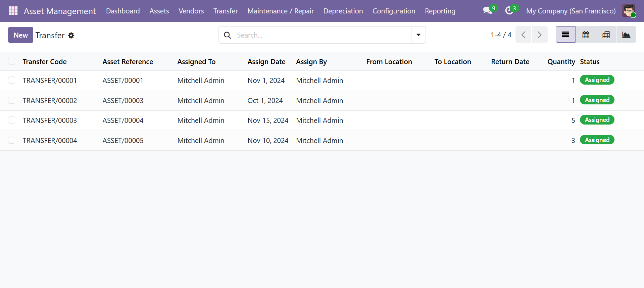
Task: Click ASSET/00003 reference cell
Action: 123,101
